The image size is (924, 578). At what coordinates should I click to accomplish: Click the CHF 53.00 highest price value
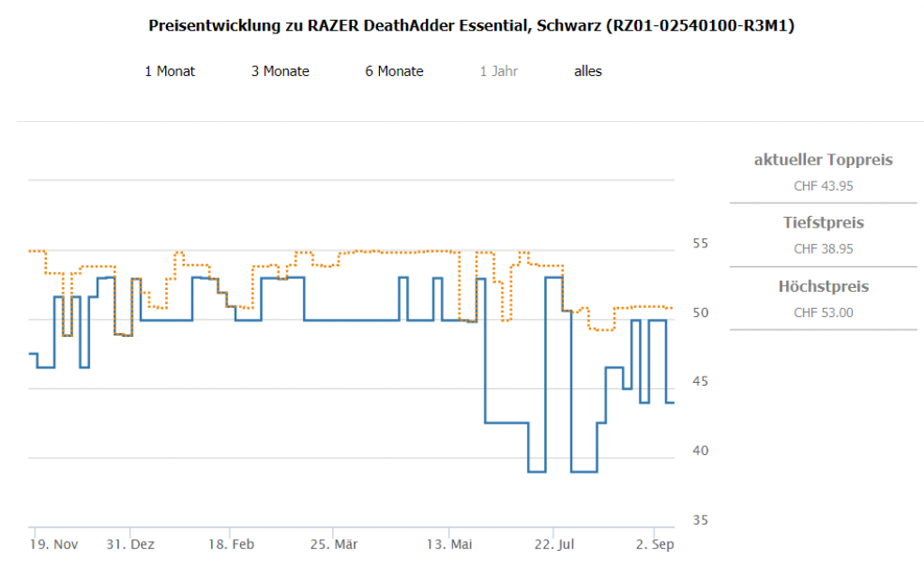(823, 312)
